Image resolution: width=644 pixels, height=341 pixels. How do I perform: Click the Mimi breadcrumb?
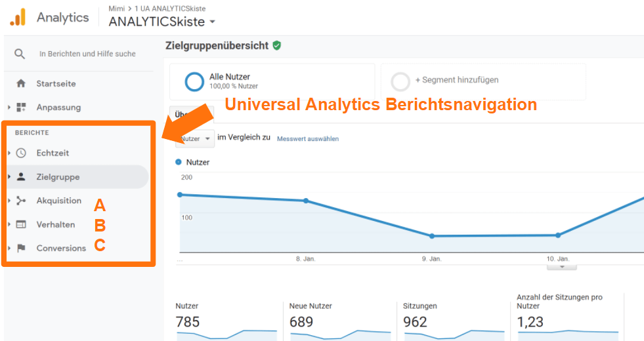pos(116,9)
